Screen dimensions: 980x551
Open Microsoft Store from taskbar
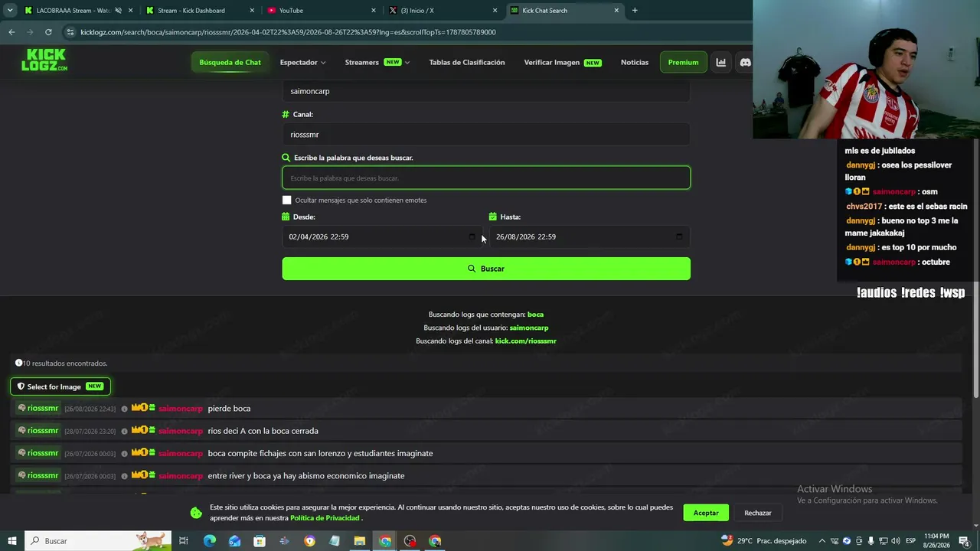(260, 541)
